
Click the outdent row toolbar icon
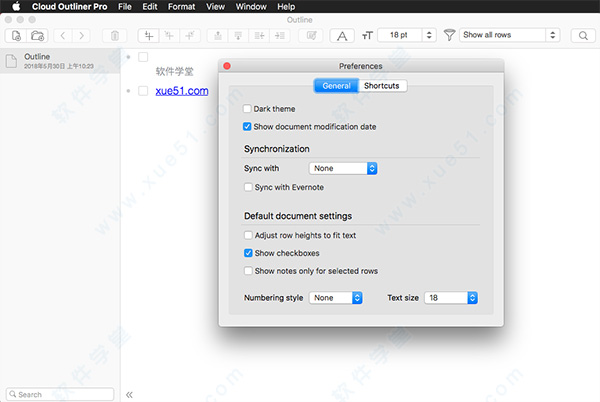coord(259,36)
